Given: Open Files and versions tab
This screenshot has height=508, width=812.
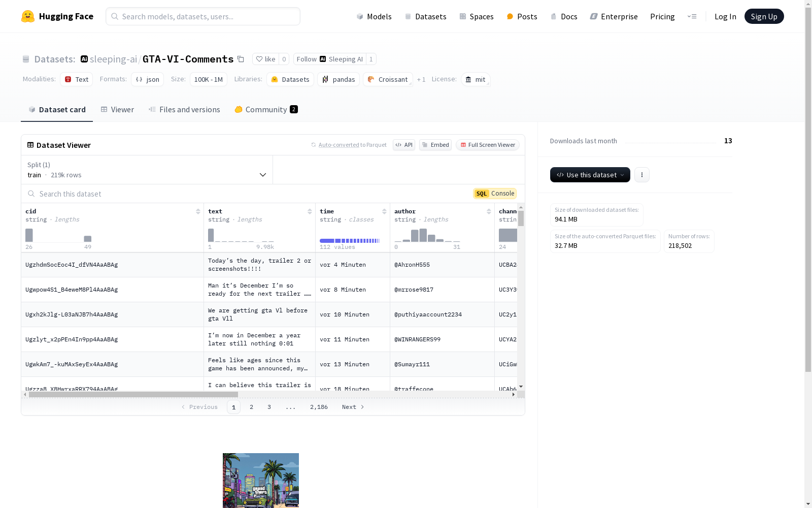Looking at the screenshot, I should coord(184,110).
